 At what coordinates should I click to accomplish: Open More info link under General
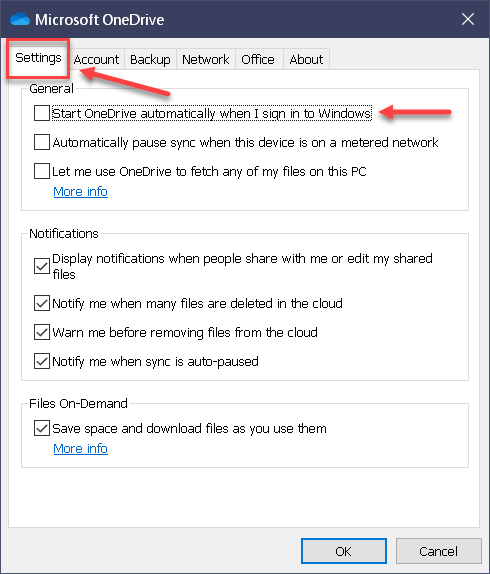81,191
